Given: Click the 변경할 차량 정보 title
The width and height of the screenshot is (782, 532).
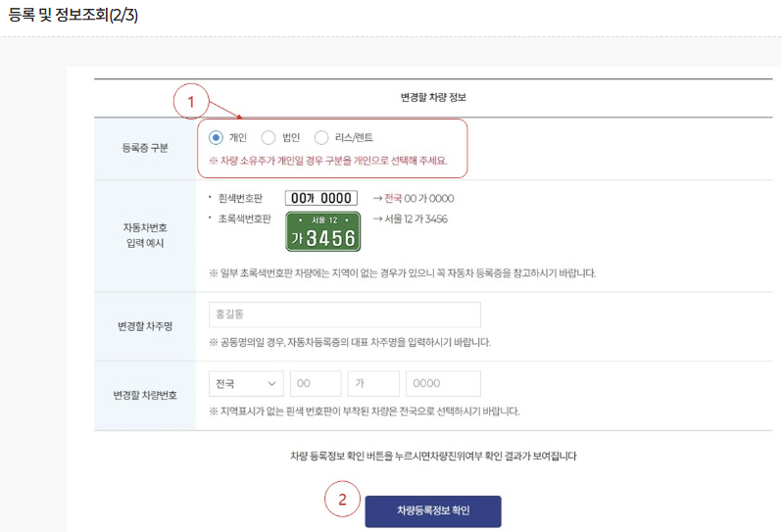Looking at the screenshot, I should point(433,97).
